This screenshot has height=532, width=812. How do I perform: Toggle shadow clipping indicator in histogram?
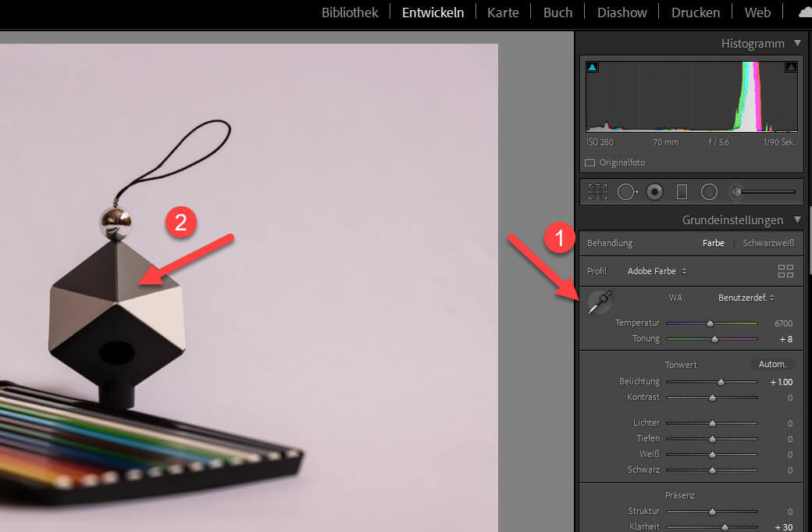(x=593, y=67)
